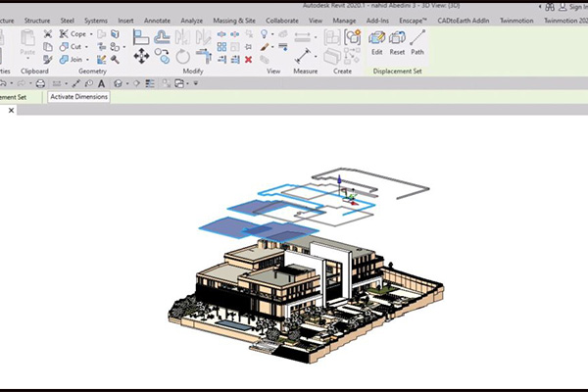Click Override Graphics paintbrush icon
This screenshot has width=588, height=392.
pyautogui.click(x=265, y=47)
